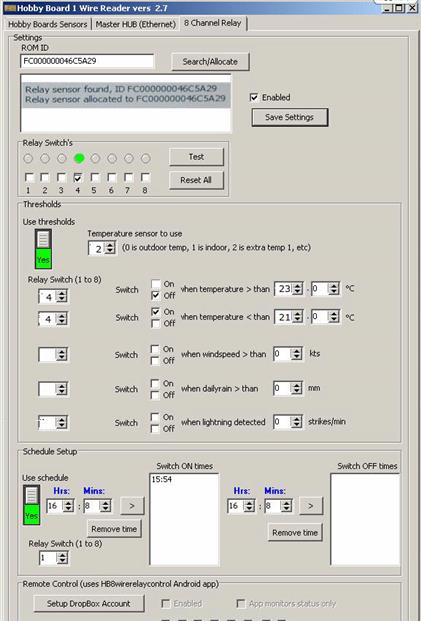Click the Save Settings button
The width and height of the screenshot is (421, 621).
click(290, 117)
